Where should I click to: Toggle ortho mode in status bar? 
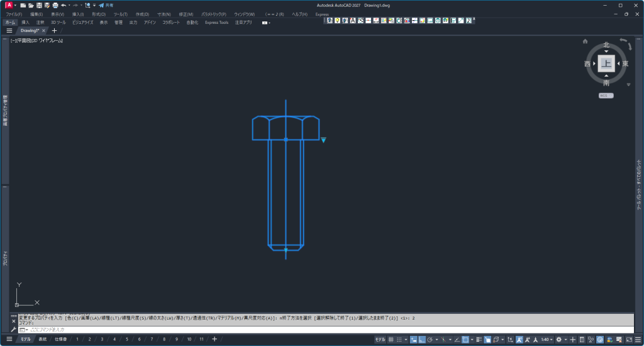click(422, 339)
